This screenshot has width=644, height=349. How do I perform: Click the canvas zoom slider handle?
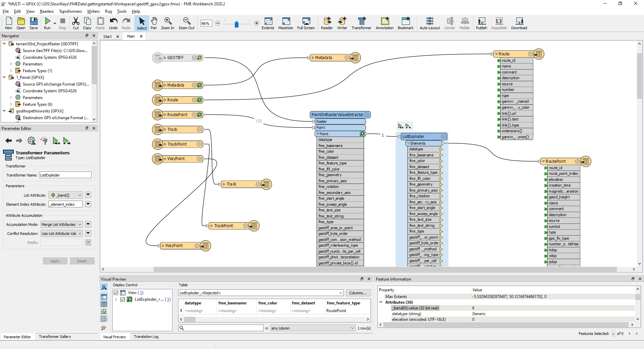(236, 24)
